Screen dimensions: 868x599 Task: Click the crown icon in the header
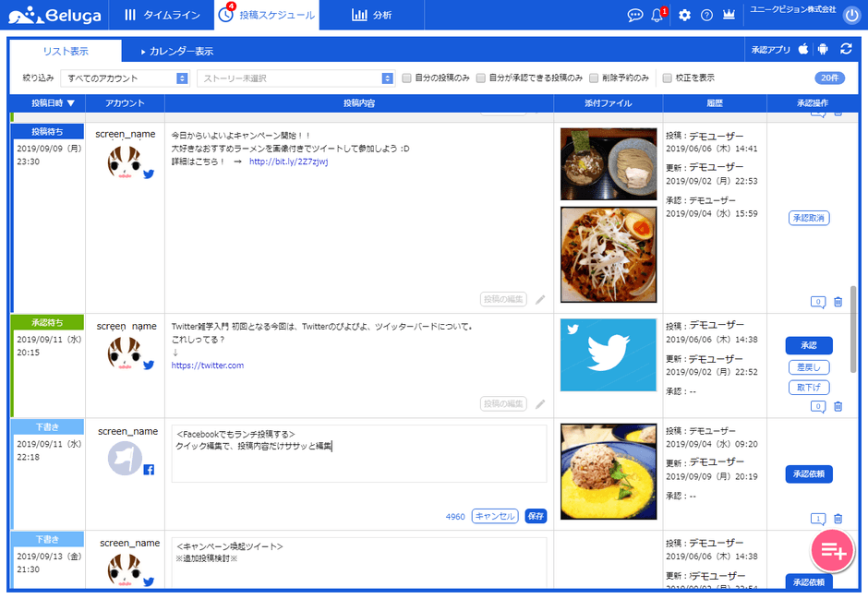(729, 15)
